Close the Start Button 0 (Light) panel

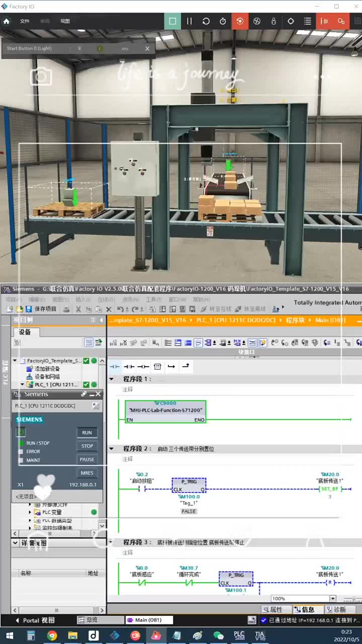(147, 49)
